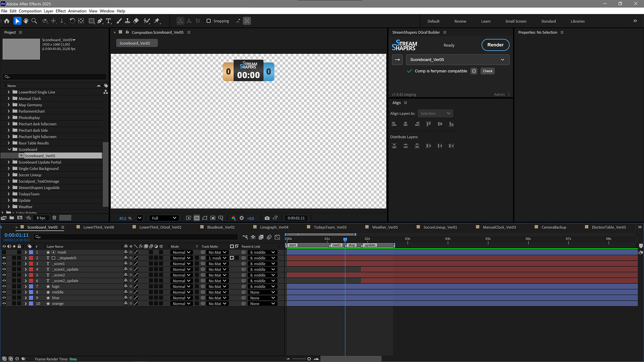644x362 pixels.
Task: Open the Scoreboard_Ver05 composition dropdown
Action: (x=458, y=60)
